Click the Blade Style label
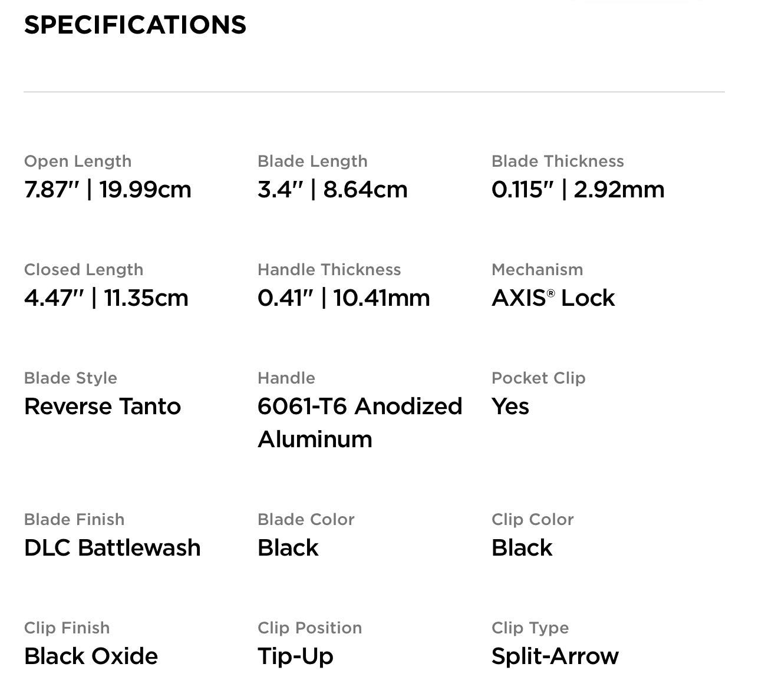 click(71, 378)
